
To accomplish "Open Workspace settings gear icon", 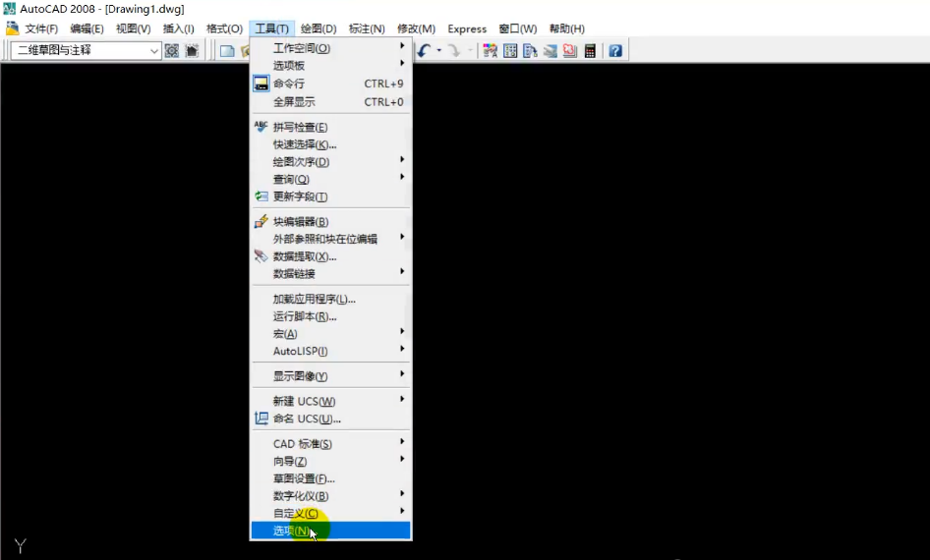I will click(x=172, y=51).
